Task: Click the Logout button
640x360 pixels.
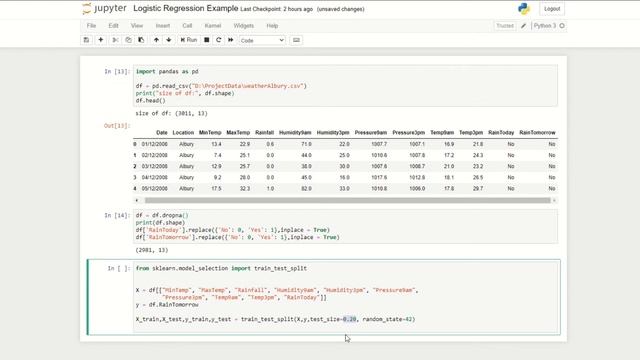Action: pyautogui.click(x=552, y=9)
